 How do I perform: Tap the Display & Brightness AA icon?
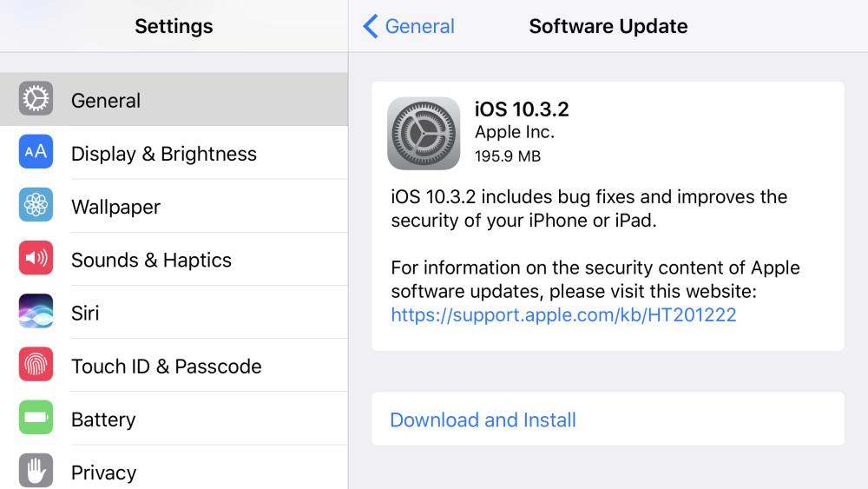point(36,153)
